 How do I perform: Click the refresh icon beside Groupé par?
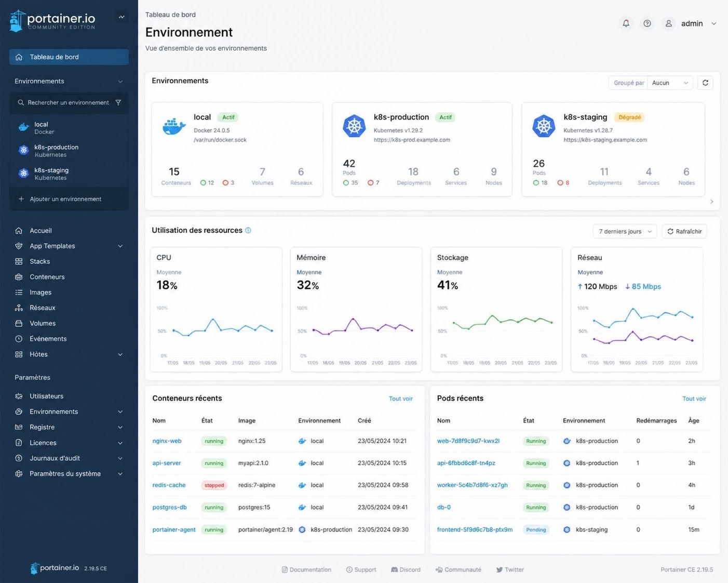[x=705, y=83]
